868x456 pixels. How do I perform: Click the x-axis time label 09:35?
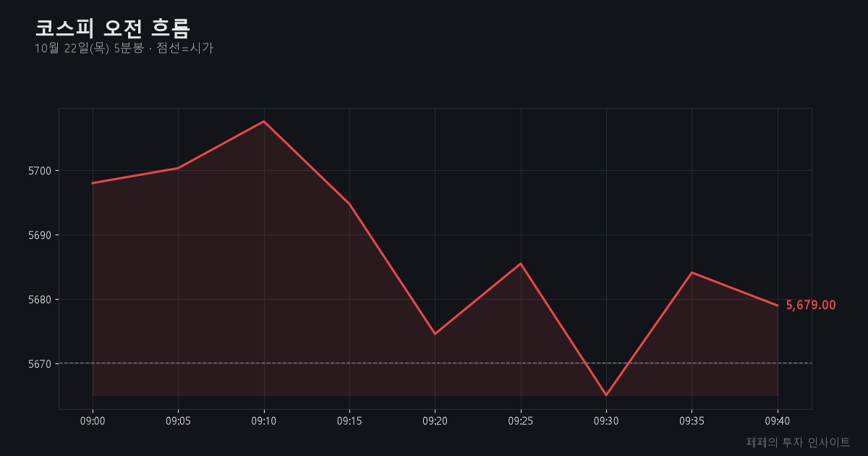point(692,420)
